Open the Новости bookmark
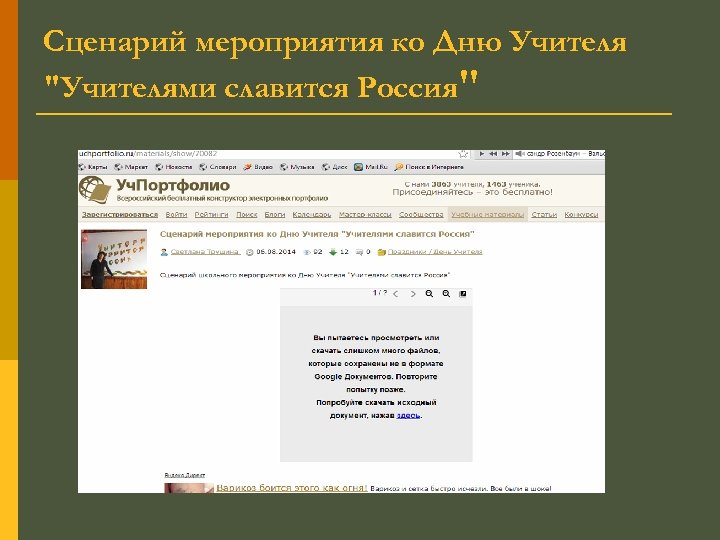 (174, 167)
